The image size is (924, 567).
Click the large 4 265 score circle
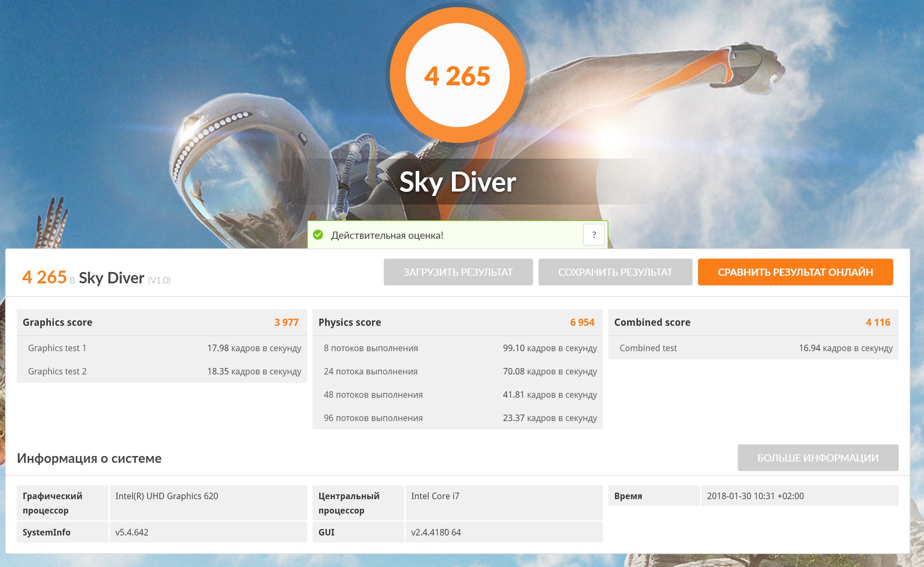pyautogui.click(x=457, y=75)
